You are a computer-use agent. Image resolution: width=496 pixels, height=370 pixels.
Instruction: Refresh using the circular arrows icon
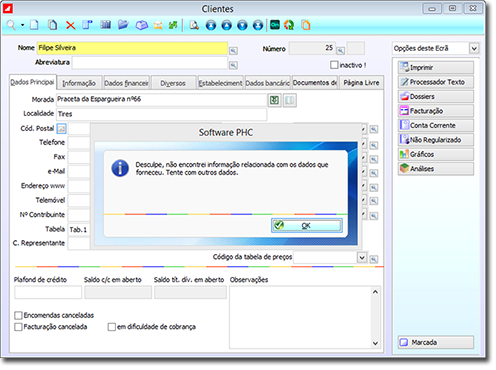[289, 25]
